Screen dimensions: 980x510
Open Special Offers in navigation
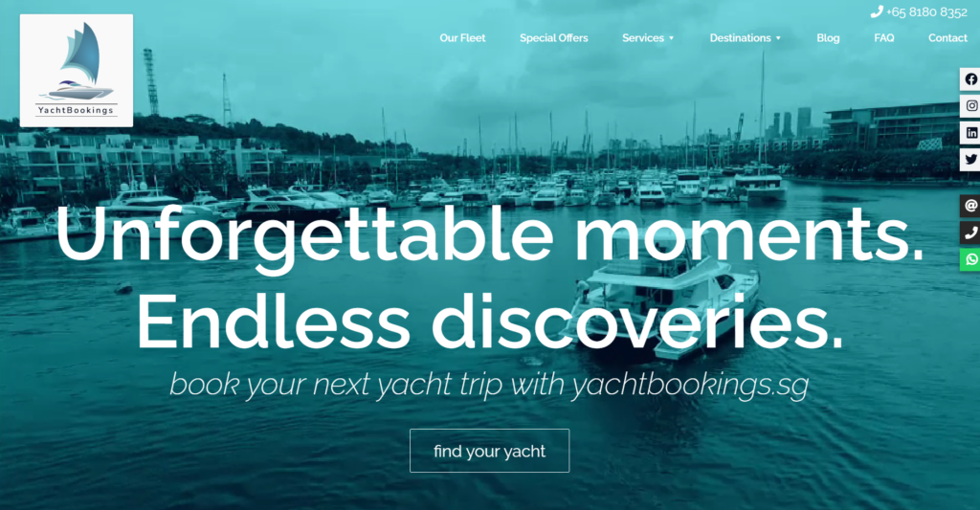(x=554, y=38)
